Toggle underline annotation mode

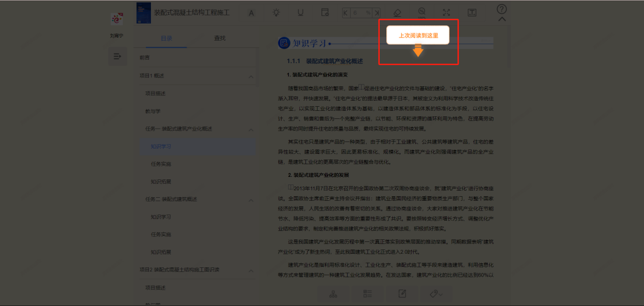pyautogui.click(x=300, y=13)
